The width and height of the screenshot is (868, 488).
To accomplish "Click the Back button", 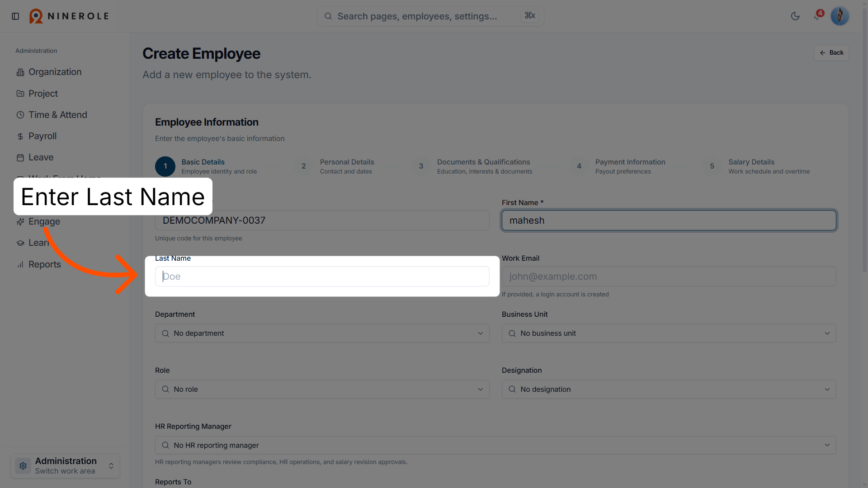I will [x=831, y=53].
